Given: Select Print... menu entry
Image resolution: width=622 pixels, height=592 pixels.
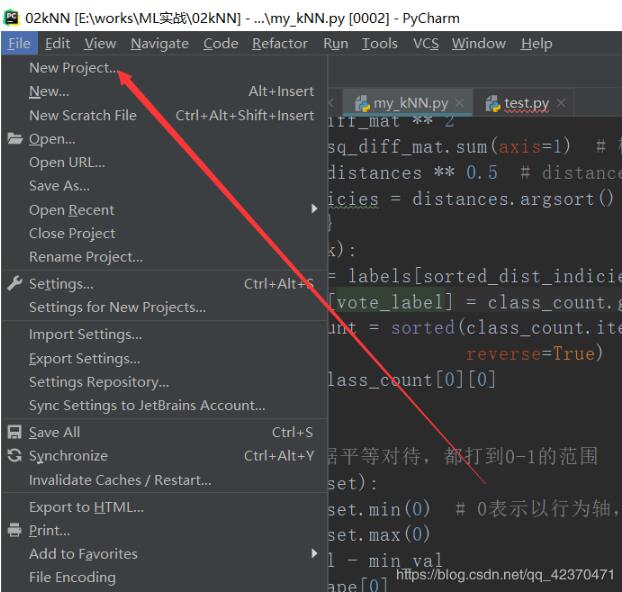Looking at the screenshot, I should (x=164, y=530).
